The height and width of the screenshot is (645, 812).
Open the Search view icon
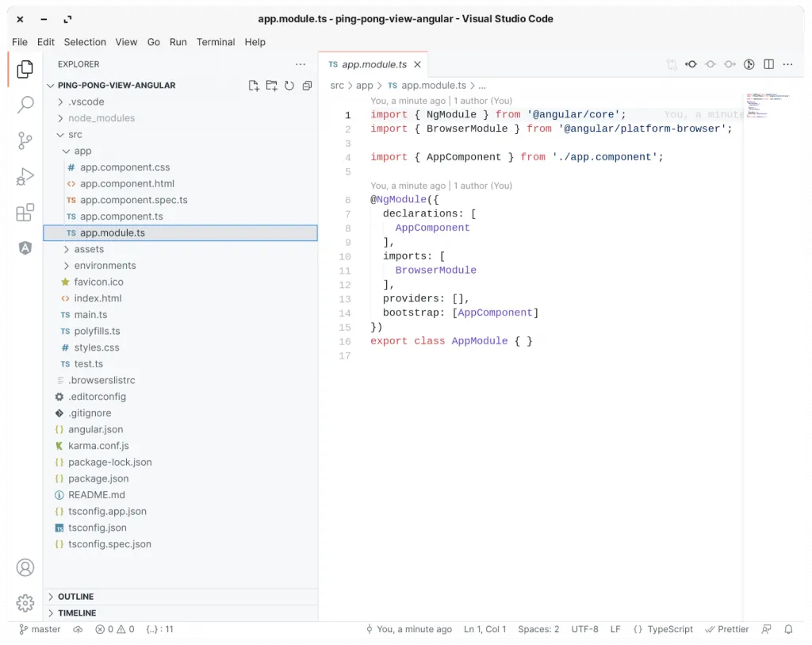pos(25,105)
